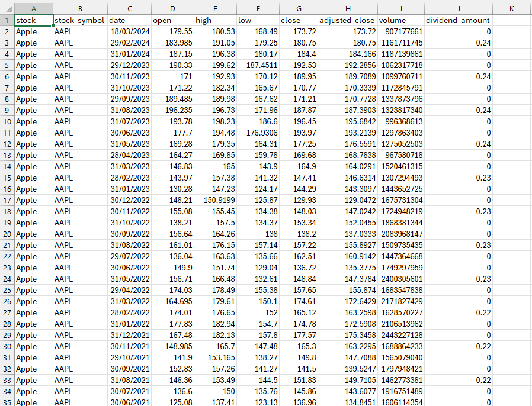532x406 pixels.
Task: Select volume cell 967580718
Action: (401, 155)
